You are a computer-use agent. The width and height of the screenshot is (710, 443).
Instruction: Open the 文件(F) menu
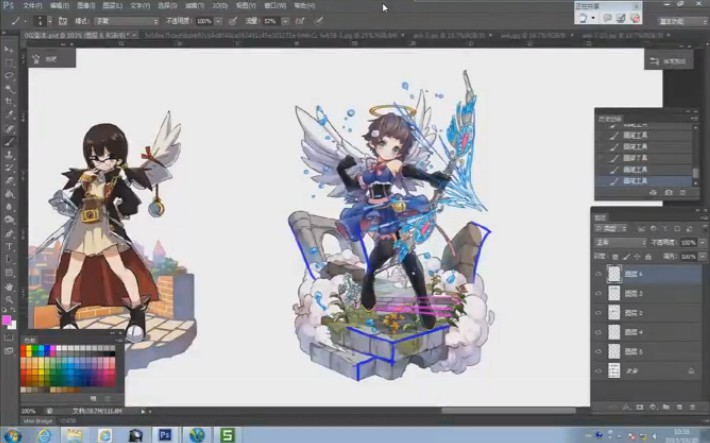[x=33, y=6]
